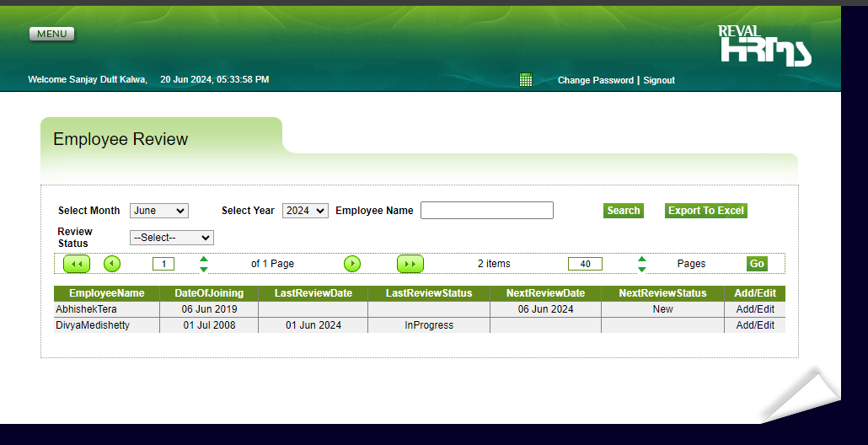Click the previous page arrow icon

[112, 264]
